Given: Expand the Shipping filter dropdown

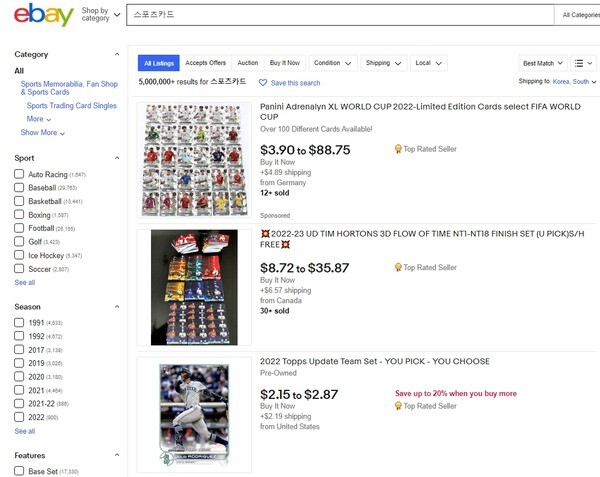Looking at the screenshot, I should coord(383,63).
